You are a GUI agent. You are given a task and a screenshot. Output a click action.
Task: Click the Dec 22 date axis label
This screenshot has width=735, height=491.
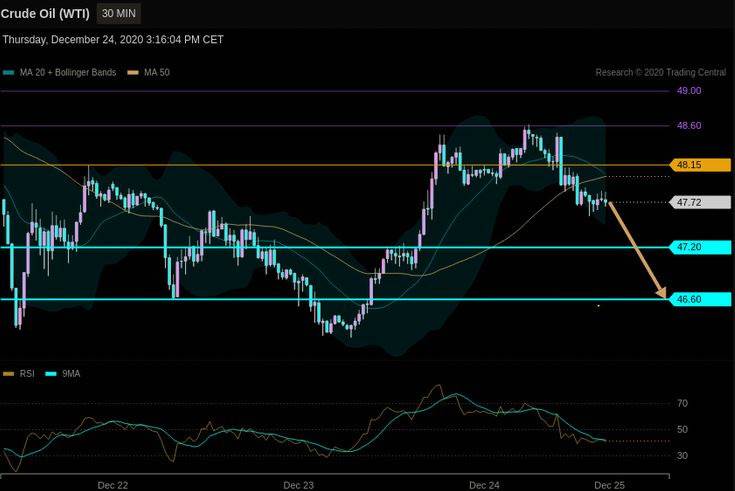[x=112, y=485]
